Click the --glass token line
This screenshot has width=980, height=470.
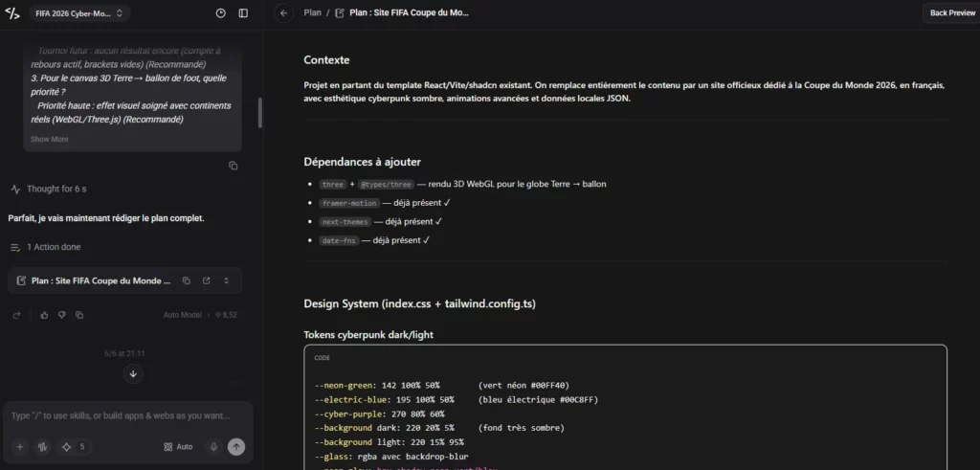391,457
